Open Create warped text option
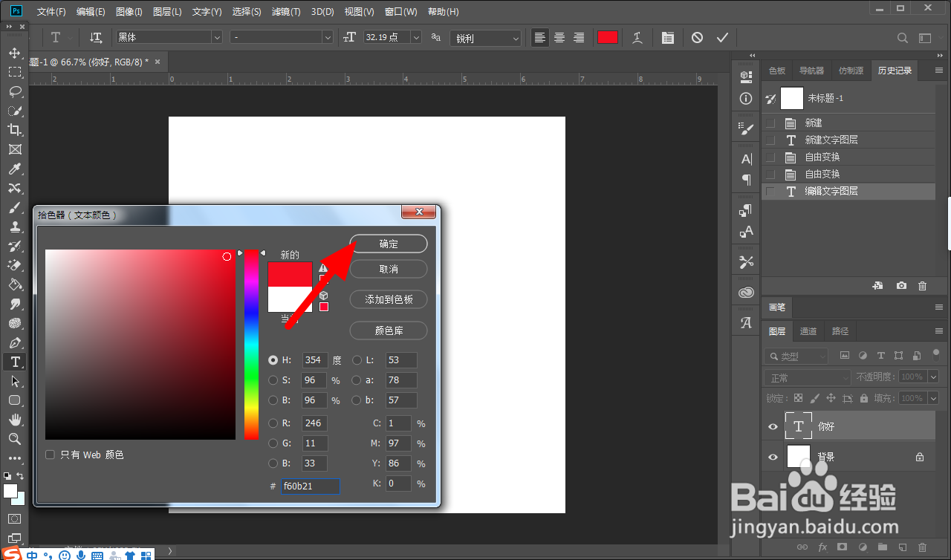This screenshot has width=951, height=560. point(637,37)
